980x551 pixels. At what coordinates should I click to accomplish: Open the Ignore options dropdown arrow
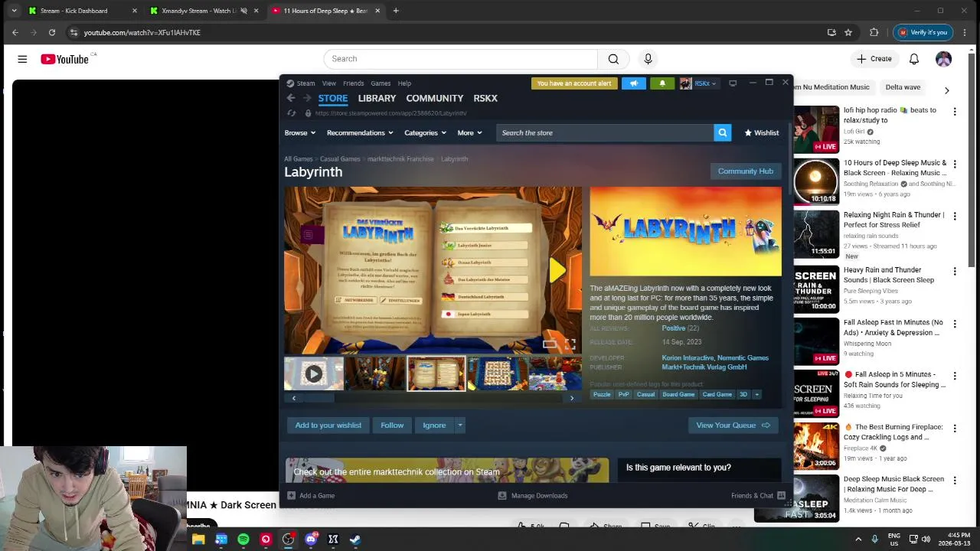click(x=459, y=425)
